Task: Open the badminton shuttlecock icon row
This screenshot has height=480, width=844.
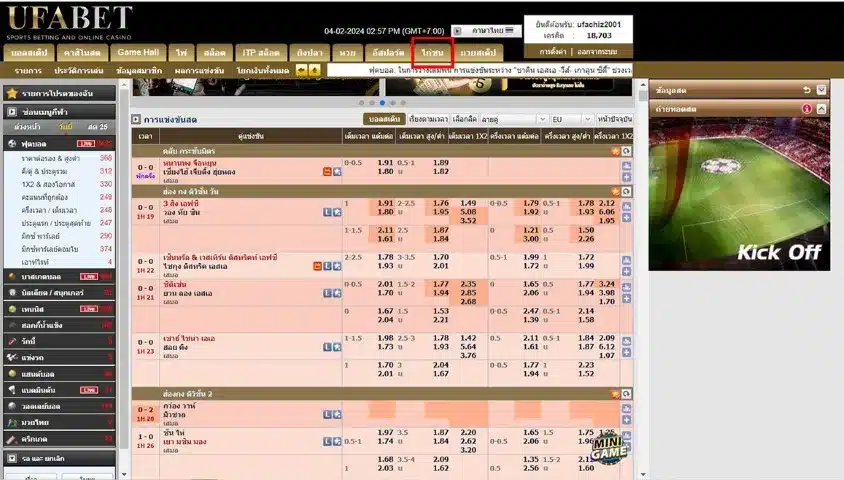Action: pos(12,390)
